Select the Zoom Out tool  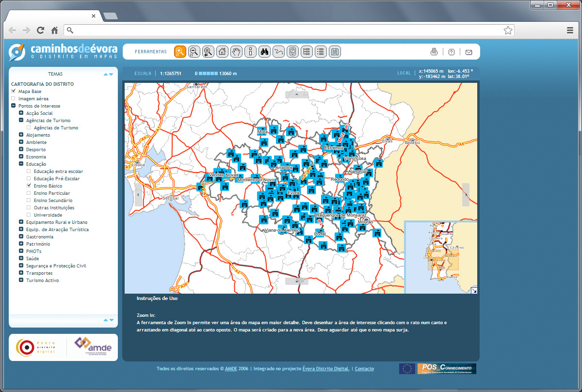194,52
